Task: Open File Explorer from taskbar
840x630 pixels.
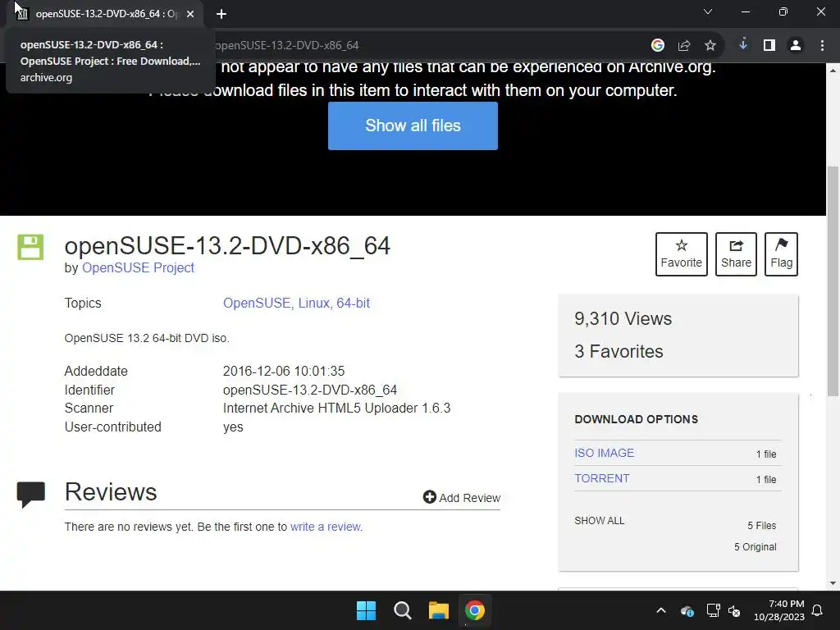Action: 438,610
